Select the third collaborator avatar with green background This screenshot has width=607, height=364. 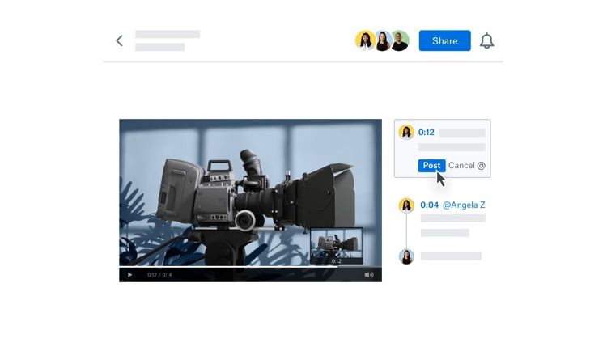(x=400, y=40)
